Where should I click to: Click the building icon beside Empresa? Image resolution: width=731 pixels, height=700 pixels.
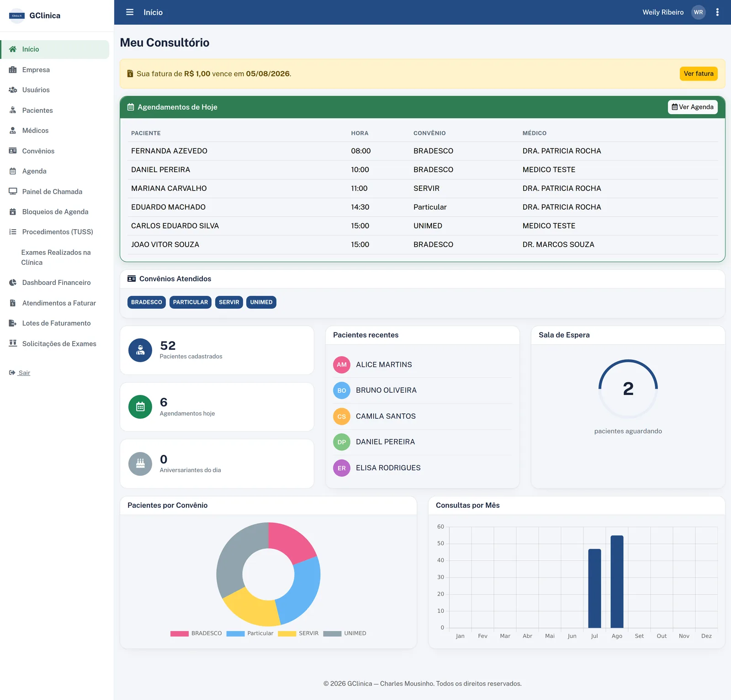coord(13,70)
